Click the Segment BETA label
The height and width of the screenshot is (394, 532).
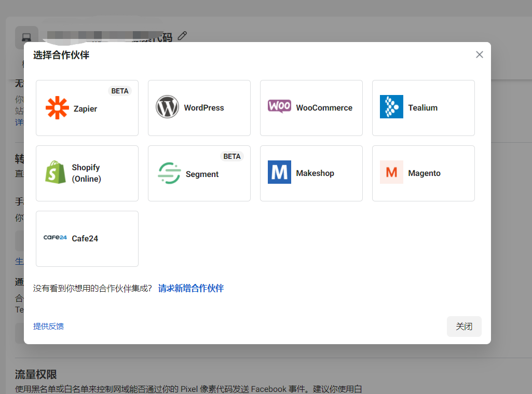coord(232,156)
